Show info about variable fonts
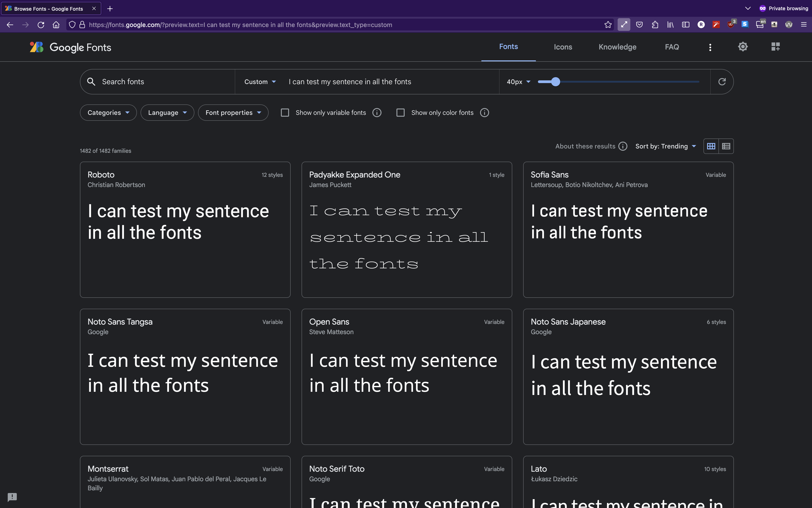The width and height of the screenshot is (812, 508). coord(377,113)
